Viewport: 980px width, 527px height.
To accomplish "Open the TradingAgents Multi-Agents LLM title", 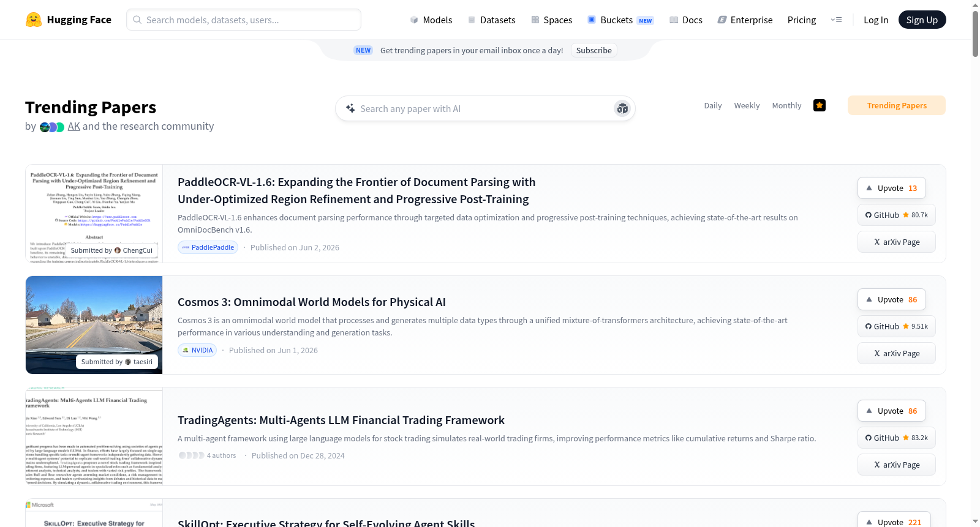I will [x=341, y=420].
